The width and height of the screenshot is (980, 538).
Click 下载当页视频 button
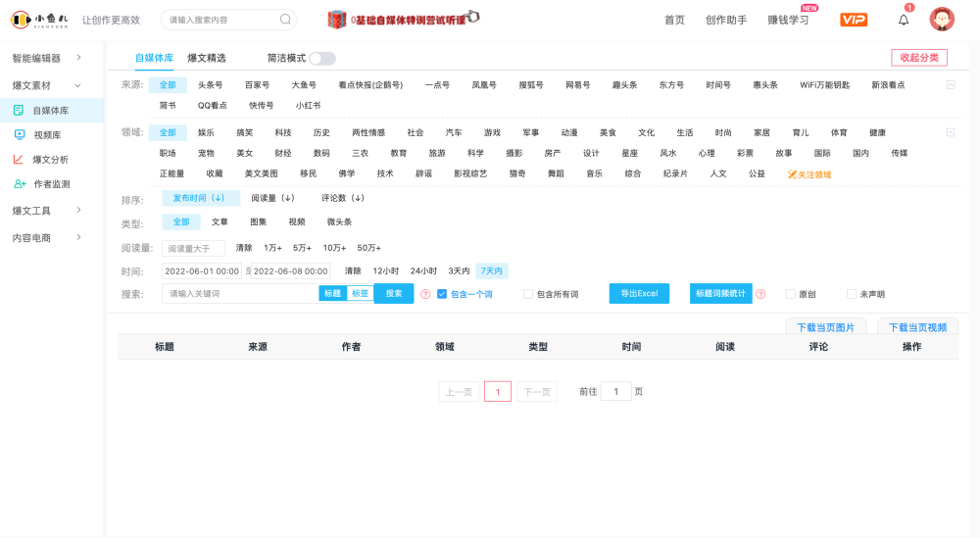coord(918,326)
